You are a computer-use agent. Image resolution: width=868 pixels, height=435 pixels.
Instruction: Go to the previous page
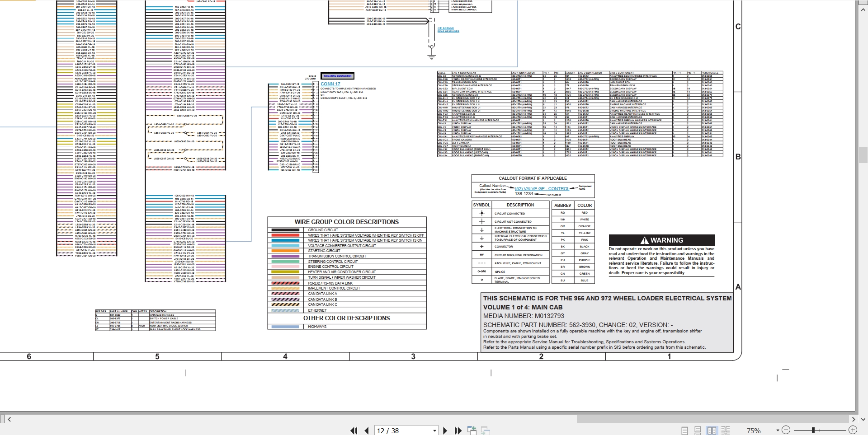(367, 430)
